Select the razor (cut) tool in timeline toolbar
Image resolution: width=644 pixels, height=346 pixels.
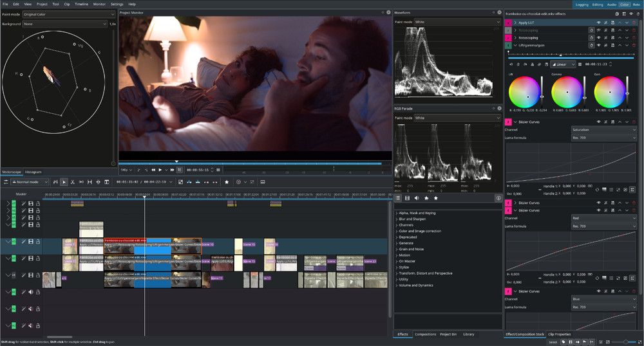tap(72, 182)
